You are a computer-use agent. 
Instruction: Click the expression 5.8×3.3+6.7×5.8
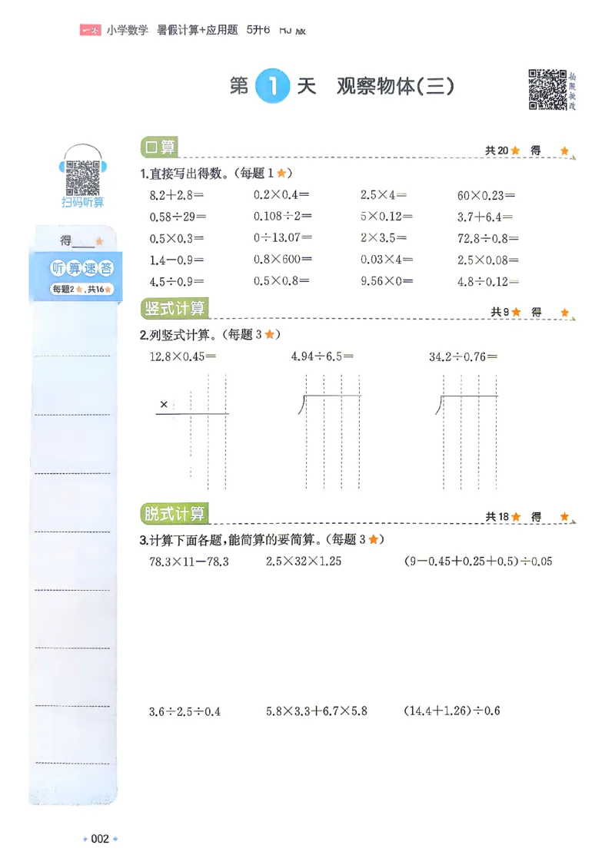[x=317, y=711]
